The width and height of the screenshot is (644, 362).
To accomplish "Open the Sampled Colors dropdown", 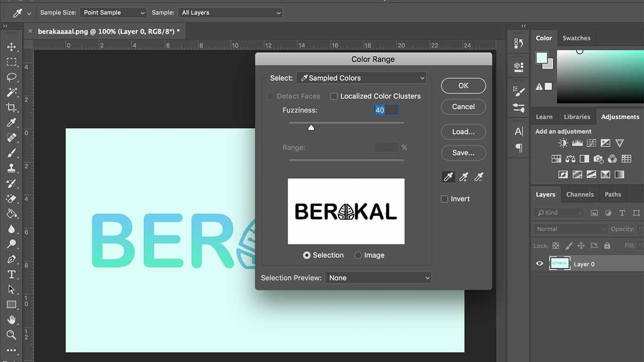I will pyautogui.click(x=361, y=78).
